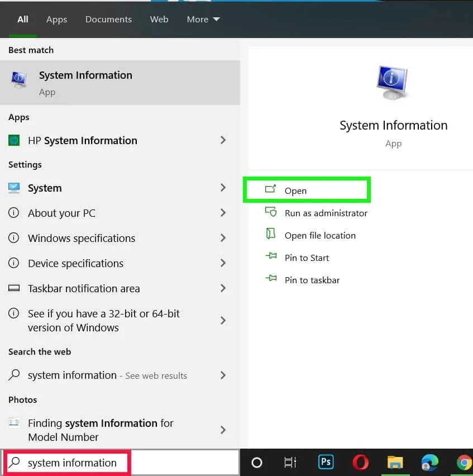The image size is (473, 476).
Task: Click the Photoshop icon in taskbar
Action: point(326,462)
